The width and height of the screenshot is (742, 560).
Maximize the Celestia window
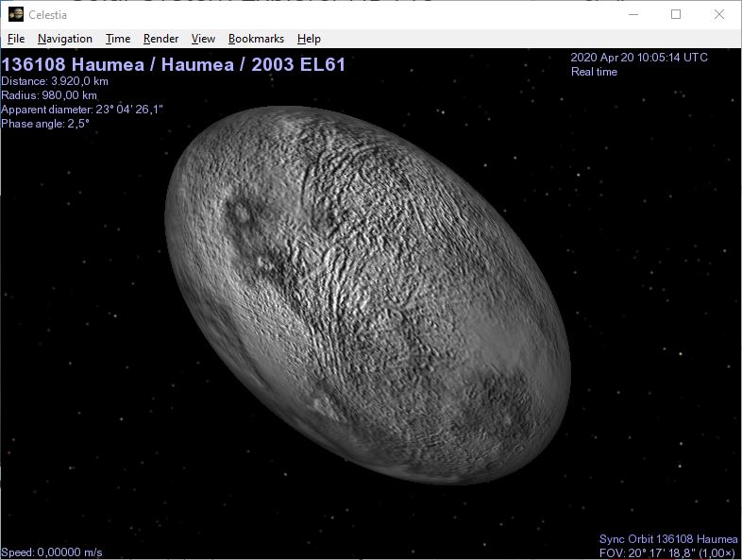click(x=676, y=14)
